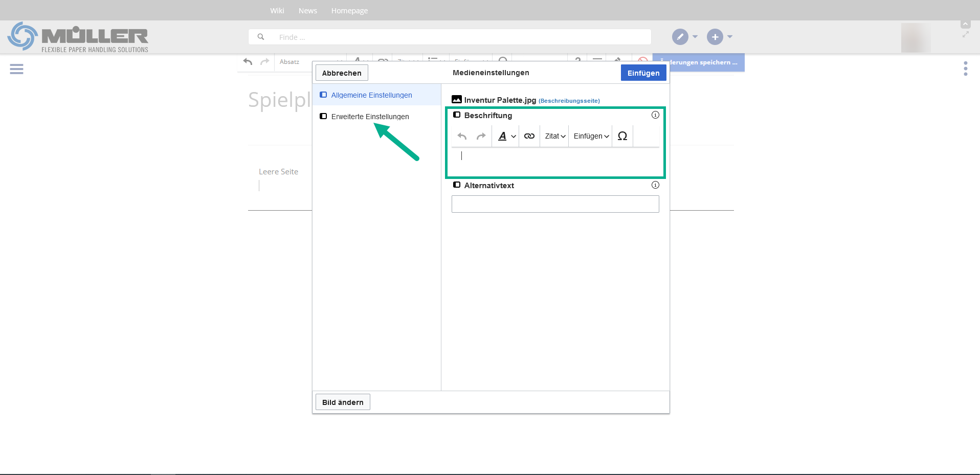Open special characters Omega icon
The height and width of the screenshot is (475, 980).
pos(622,136)
